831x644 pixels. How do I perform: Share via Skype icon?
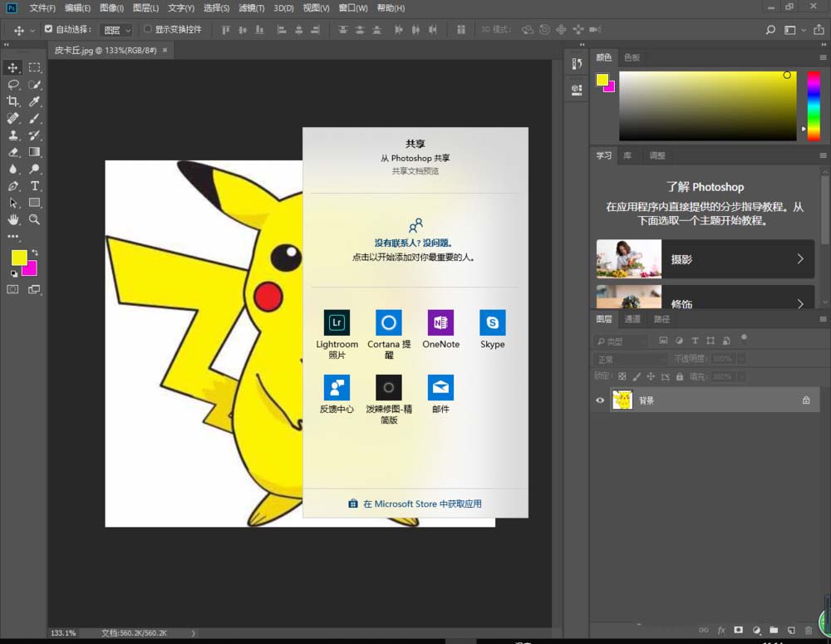tap(492, 322)
